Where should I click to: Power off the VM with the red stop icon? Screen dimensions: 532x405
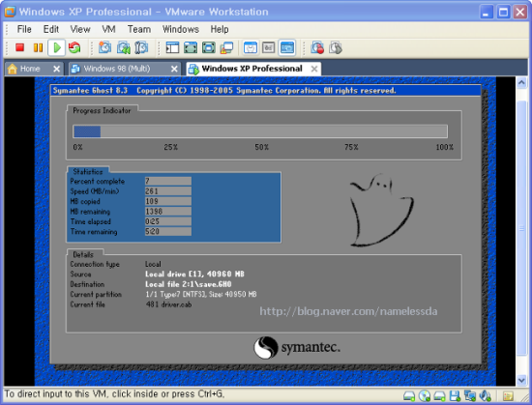pyautogui.click(x=19, y=47)
